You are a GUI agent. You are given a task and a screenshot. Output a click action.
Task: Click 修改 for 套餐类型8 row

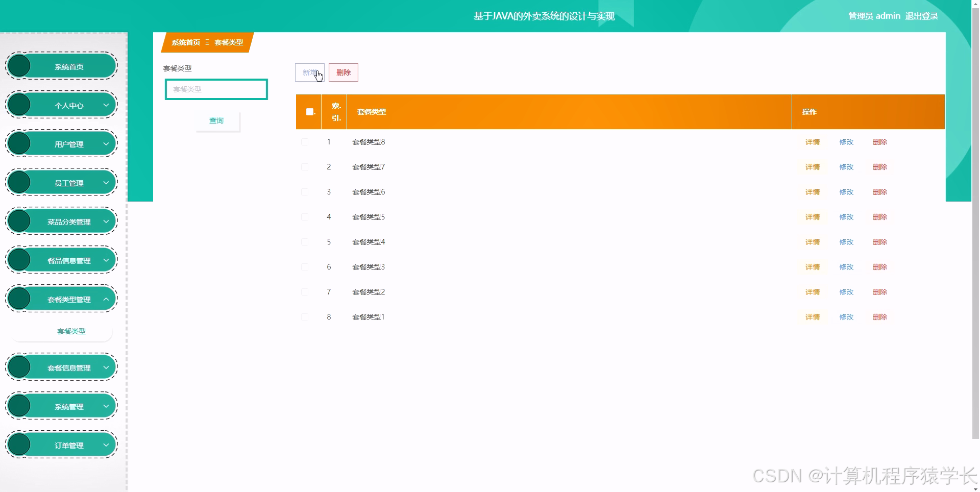pyautogui.click(x=846, y=142)
